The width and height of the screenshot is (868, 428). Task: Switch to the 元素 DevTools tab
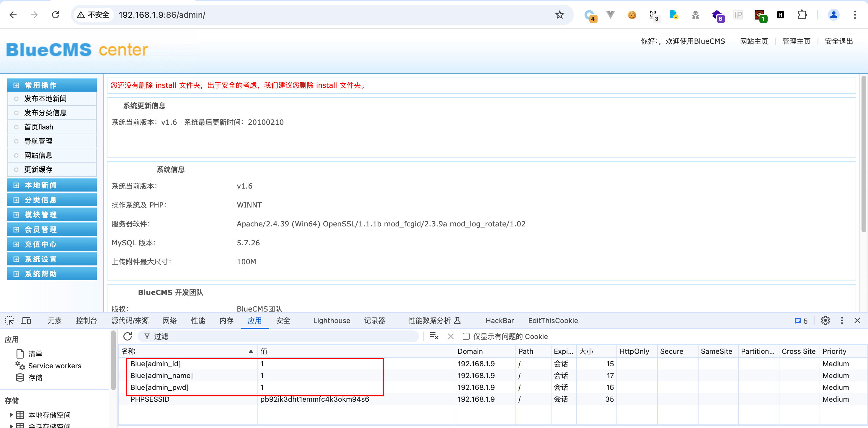pos(54,320)
